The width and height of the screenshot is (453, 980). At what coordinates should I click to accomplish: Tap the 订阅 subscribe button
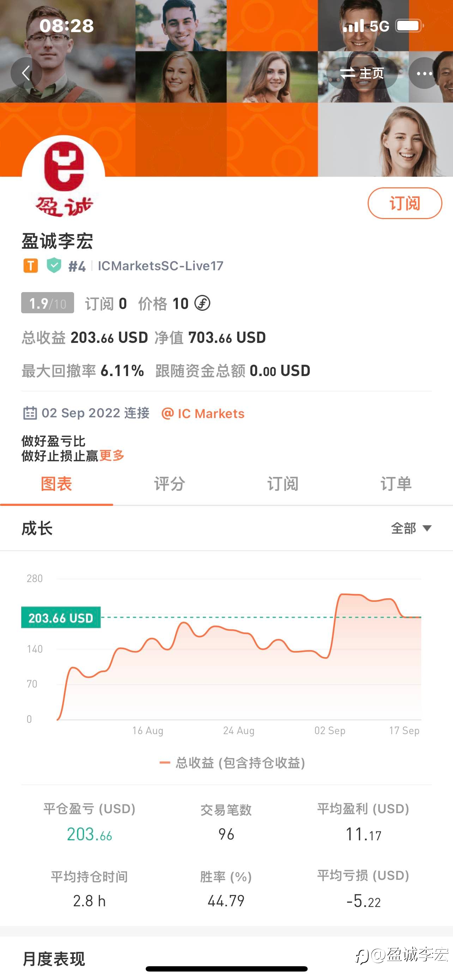click(405, 204)
